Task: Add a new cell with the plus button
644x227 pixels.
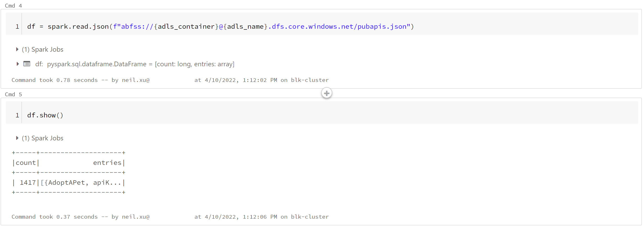Action: [326, 93]
